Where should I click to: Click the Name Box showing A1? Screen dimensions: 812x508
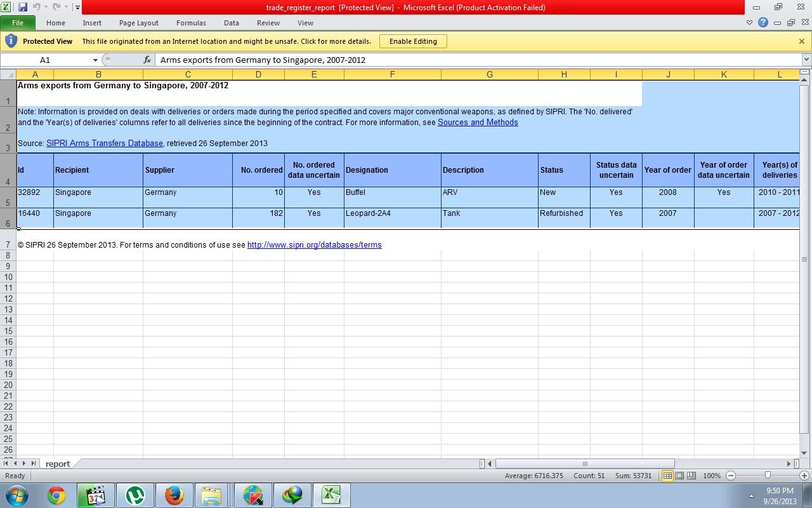pos(45,60)
